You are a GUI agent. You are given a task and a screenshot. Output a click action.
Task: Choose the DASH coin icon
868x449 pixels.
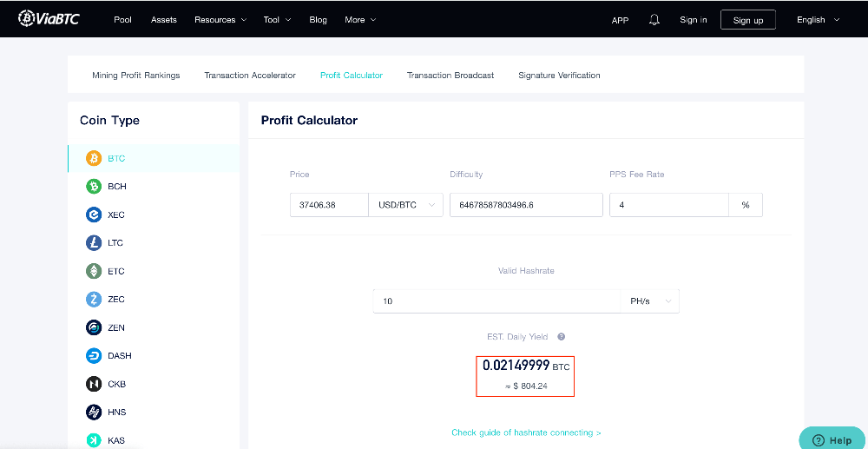pos(94,356)
